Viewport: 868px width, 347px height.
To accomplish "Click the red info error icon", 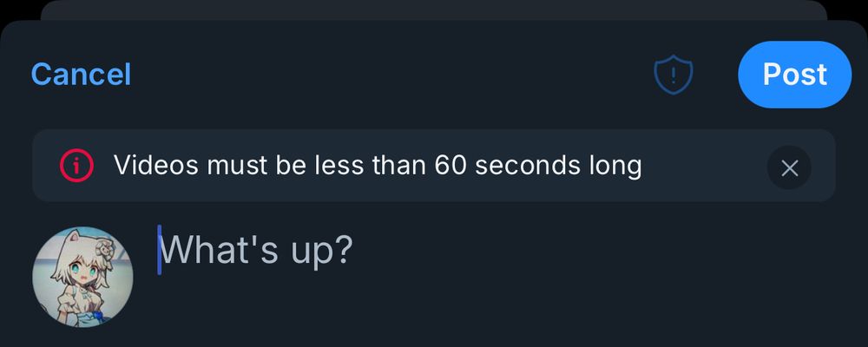I will 76,165.
